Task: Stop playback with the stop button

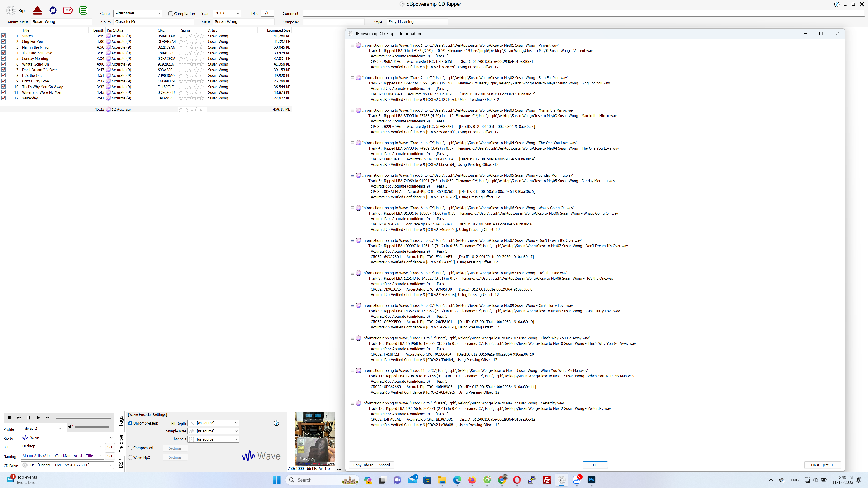Action: click(9, 418)
